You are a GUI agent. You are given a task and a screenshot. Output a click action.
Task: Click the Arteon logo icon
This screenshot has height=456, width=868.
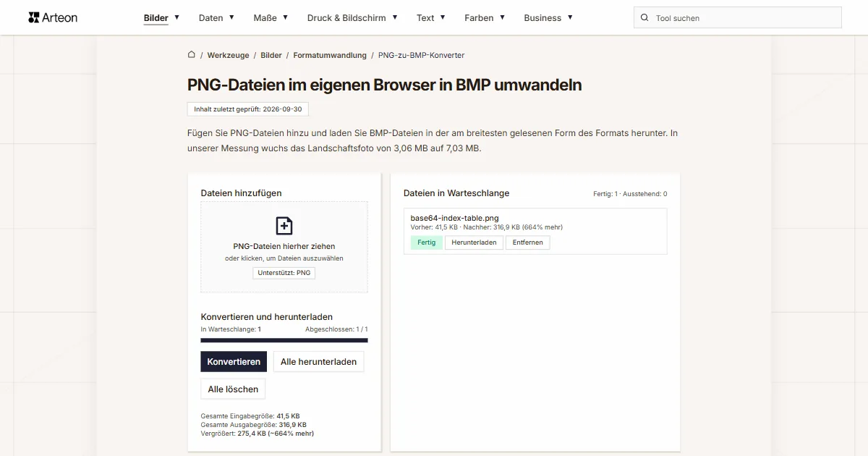pyautogui.click(x=33, y=17)
